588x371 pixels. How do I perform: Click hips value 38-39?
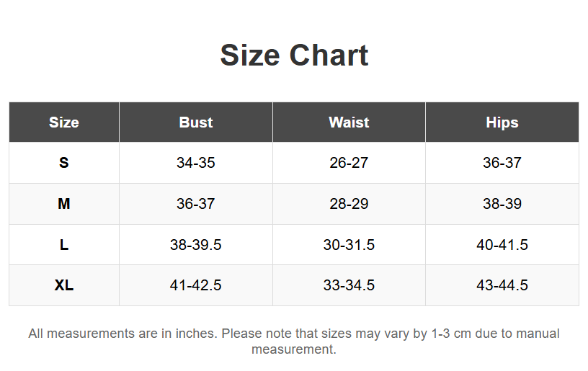click(x=502, y=204)
